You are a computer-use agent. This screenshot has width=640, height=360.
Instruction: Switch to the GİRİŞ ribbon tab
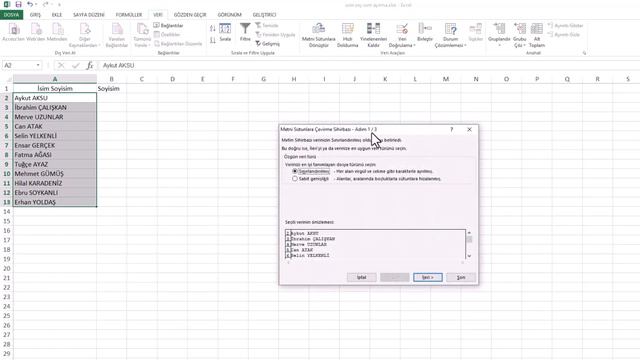pos(35,15)
